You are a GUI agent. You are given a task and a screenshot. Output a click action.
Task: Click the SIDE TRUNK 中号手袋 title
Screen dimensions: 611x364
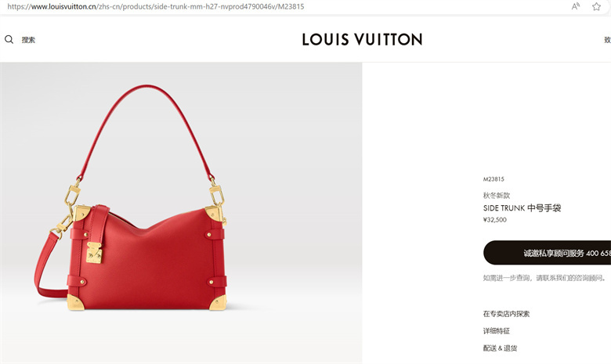click(522, 208)
